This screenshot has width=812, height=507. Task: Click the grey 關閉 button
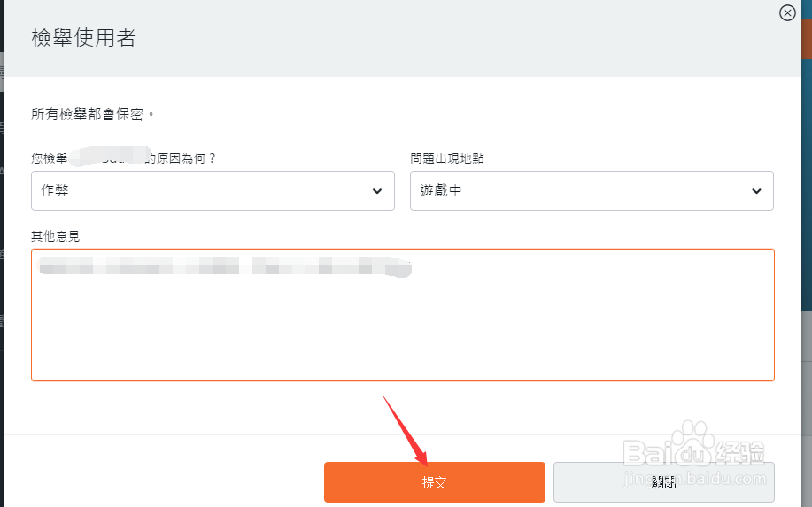click(664, 482)
